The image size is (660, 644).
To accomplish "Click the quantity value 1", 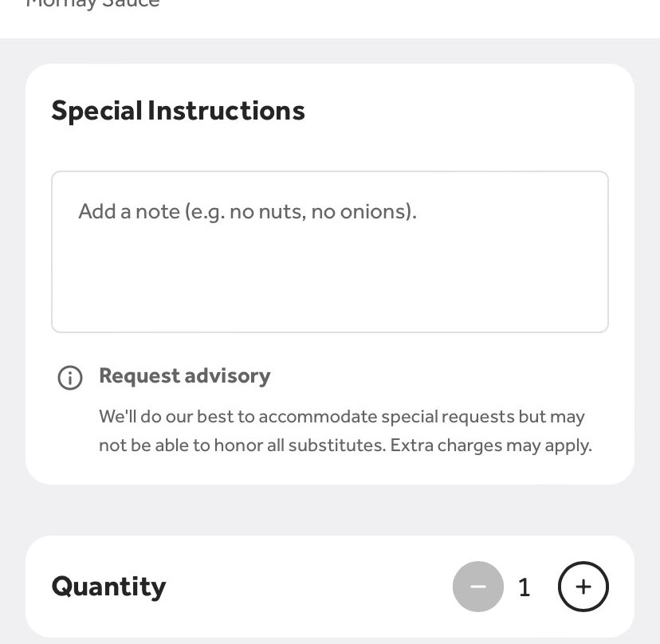I will click(524, 588).
